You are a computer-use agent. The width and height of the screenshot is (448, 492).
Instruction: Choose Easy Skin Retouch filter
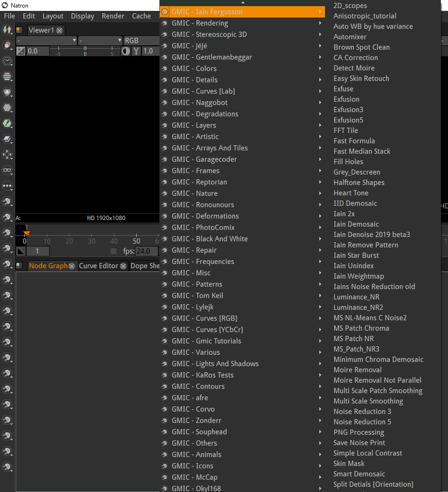pyautogui.click(x=361, y=79)
